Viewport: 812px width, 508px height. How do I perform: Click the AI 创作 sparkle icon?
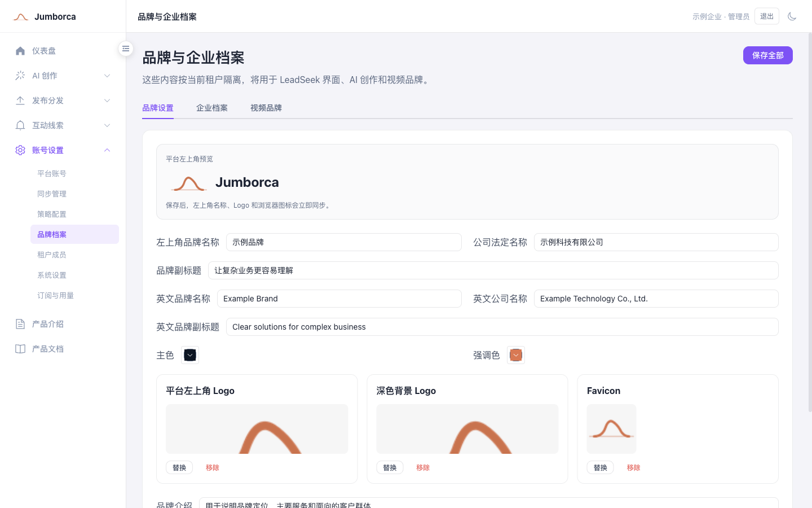click(20, 76)
